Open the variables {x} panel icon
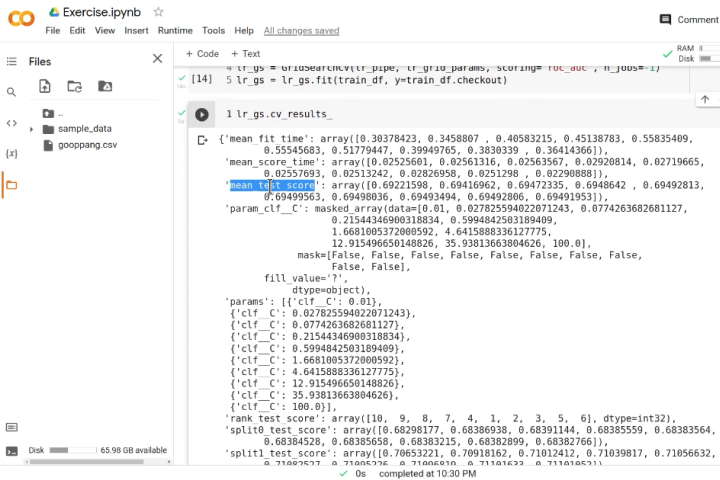The width and height of the screenshot is (720, 480). [11, 153]
